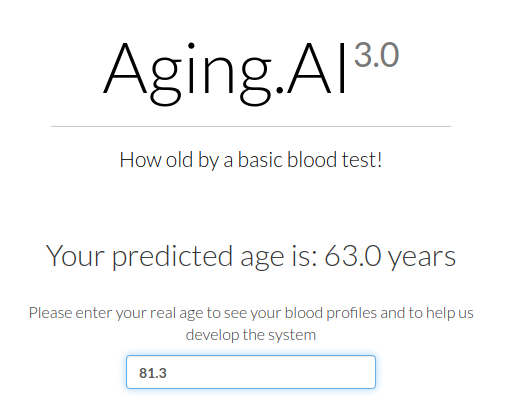Click the letters AI in the title
520x397 pixels.
[x=317, y=68]
